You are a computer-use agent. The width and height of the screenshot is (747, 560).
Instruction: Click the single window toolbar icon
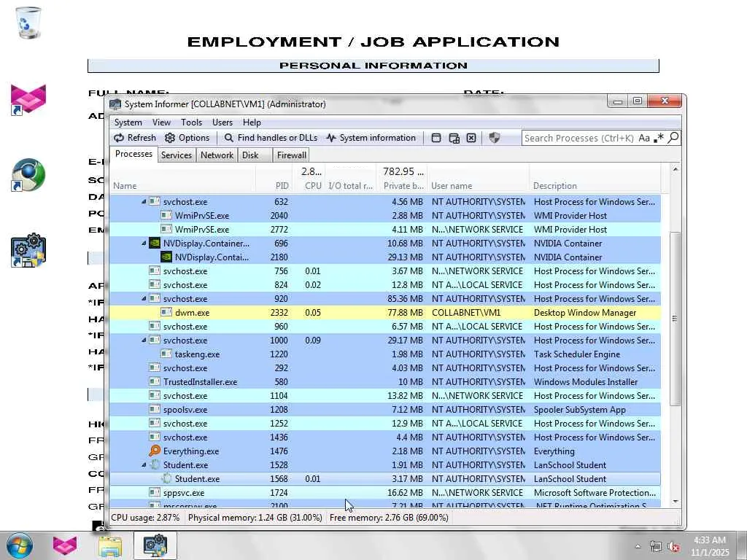click(436, 138)
